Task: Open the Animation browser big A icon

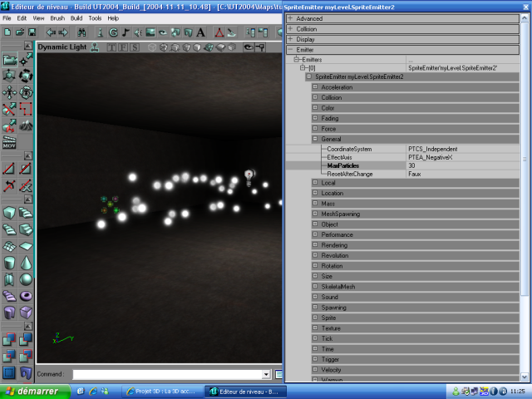Action: click(x=201, y=32)
